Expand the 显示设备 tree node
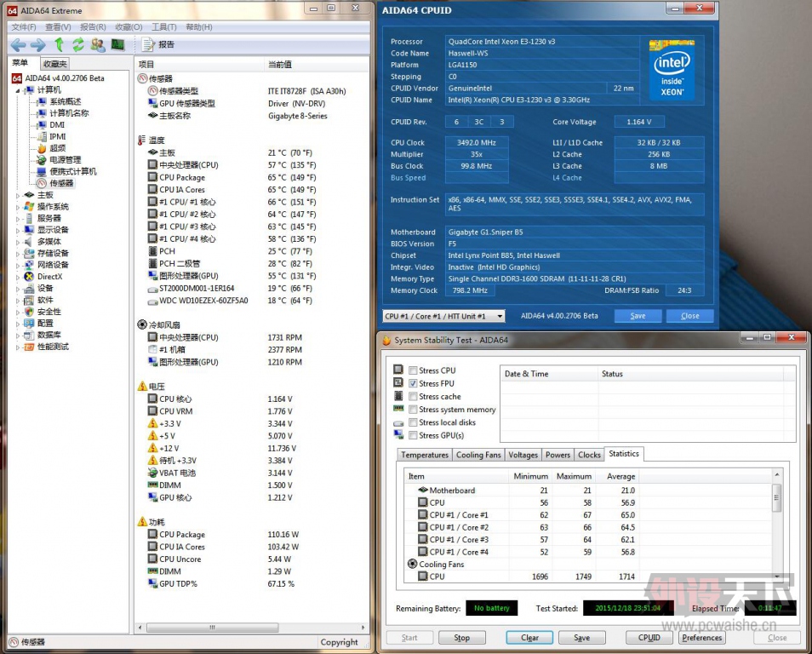Screen dimensions: 812x654 [18, 230]
